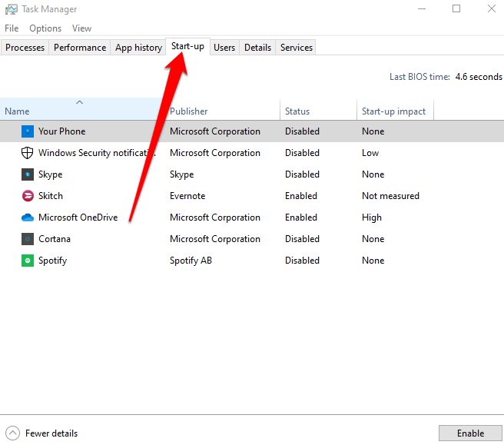Go to the Services tab

296,48
